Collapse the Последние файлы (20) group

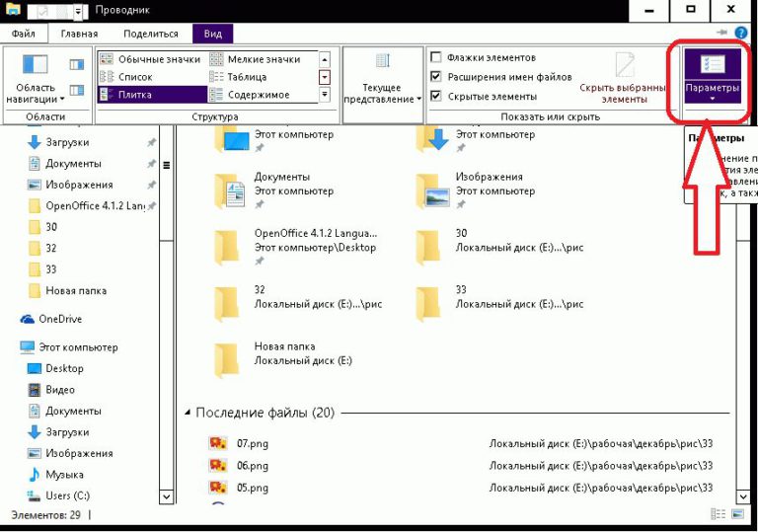188,413
